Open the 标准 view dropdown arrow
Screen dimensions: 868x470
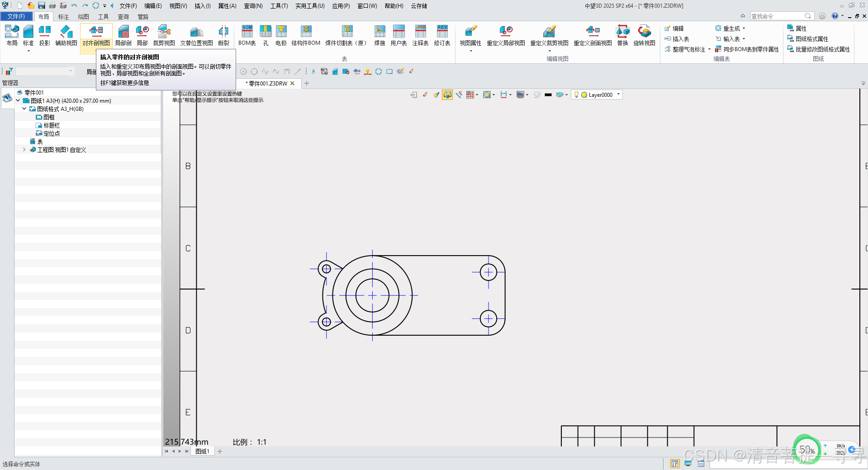click(x=28, y=51)
